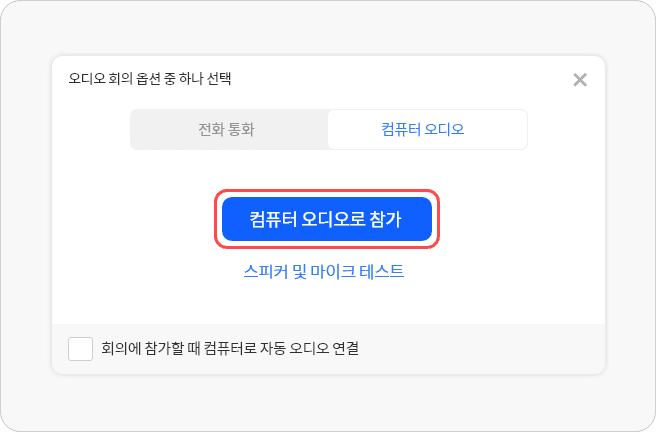Enable auto-connect audio checkbox
The image size is (656, 432).
click(80, 349)
